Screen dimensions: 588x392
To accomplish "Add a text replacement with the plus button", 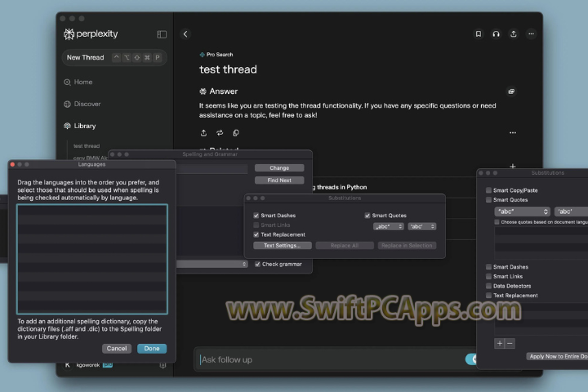I will (500, 343).
